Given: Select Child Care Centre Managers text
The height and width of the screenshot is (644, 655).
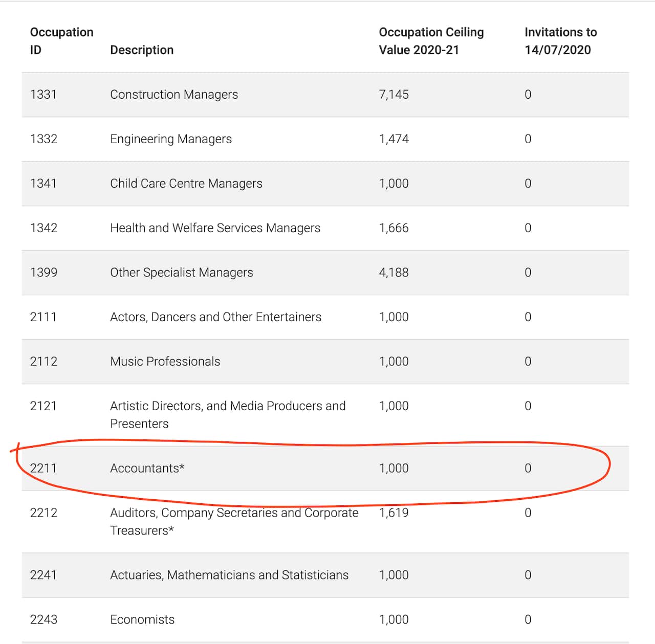Looking at the screenshot, I should (186, 184).
